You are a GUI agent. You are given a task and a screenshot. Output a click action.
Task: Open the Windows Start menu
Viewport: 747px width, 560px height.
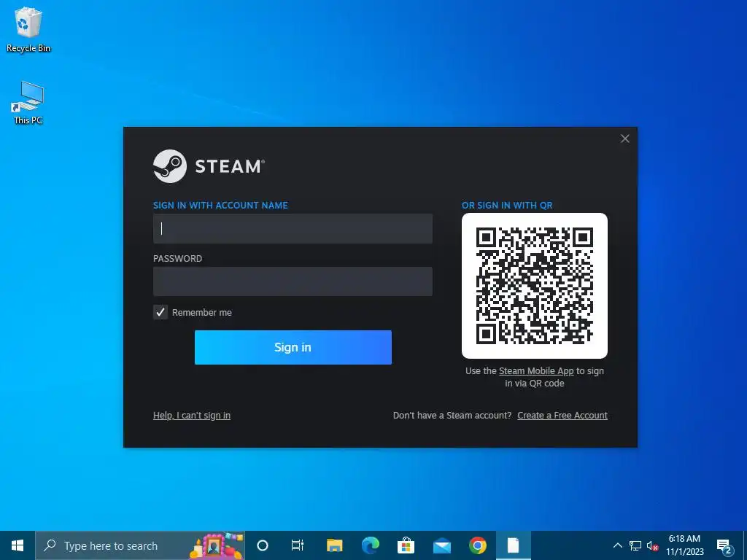[x=18, y=545]
